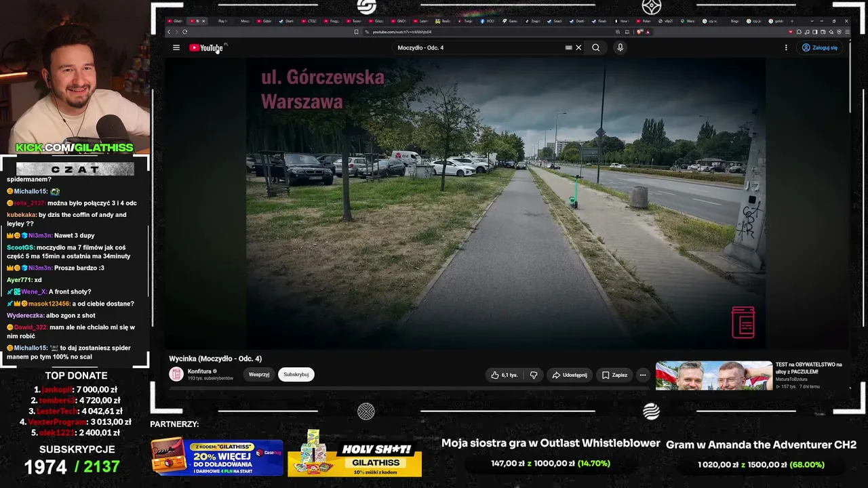Save the video with Zapisz button

pyautogui.click(x=615, y=375)
